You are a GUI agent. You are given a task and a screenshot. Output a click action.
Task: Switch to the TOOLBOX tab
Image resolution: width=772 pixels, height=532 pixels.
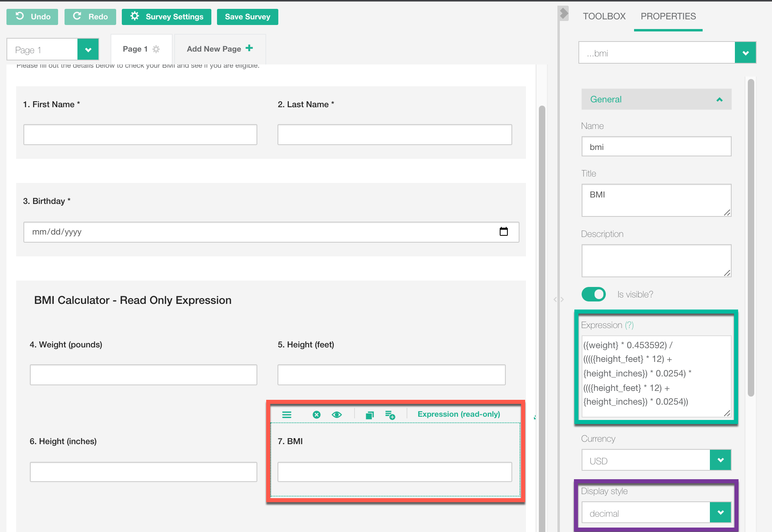[604, 17]
